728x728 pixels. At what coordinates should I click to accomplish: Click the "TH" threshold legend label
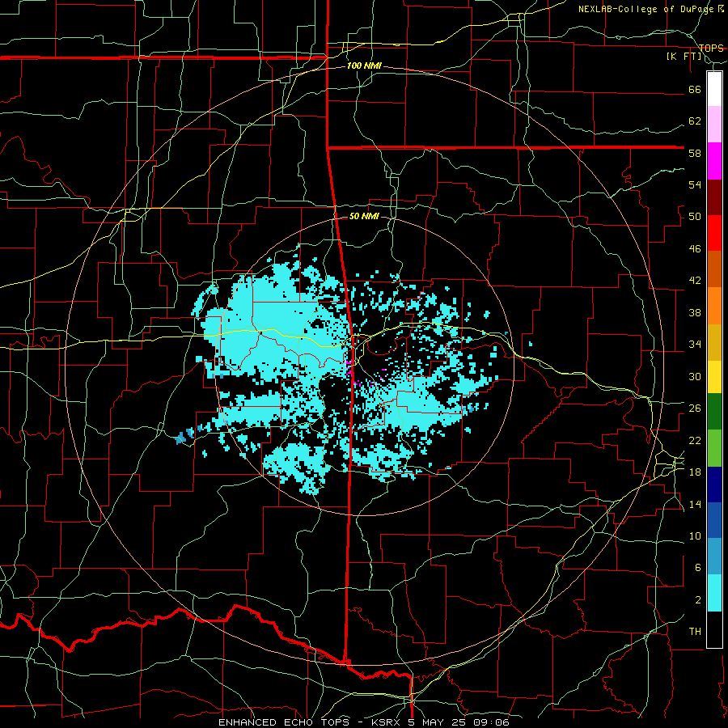pos(695,632)
